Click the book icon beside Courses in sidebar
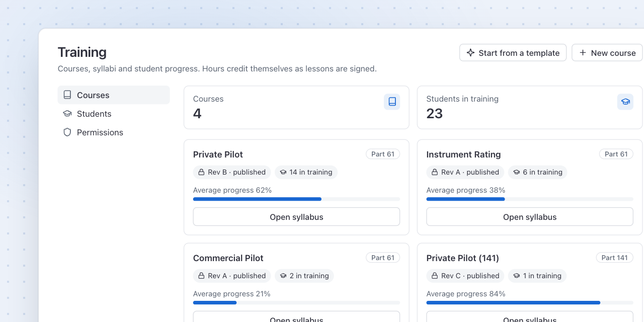Screen dimensions: 644x322 tap(67, 95)
